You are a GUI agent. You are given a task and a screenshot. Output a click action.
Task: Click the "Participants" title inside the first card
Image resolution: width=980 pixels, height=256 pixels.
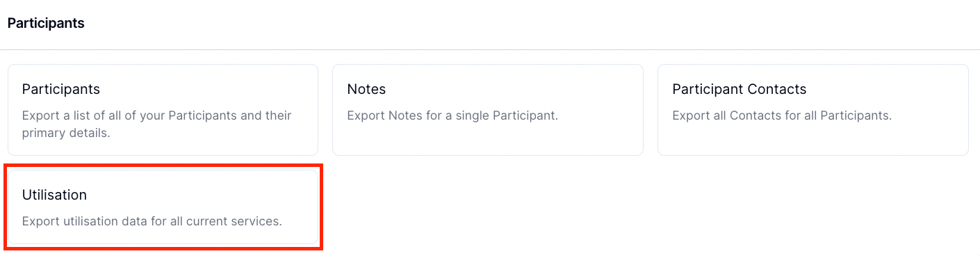61,89
